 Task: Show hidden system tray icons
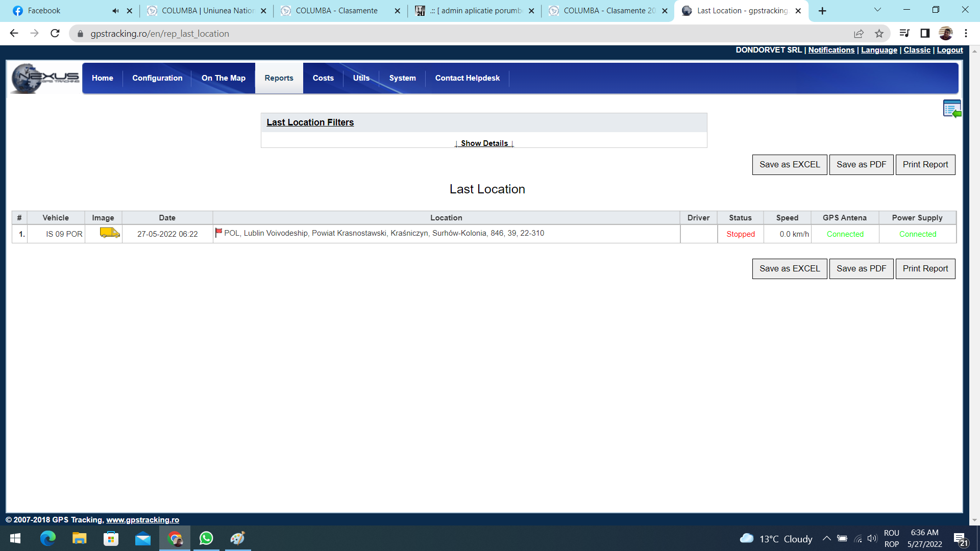click(826, 539)
